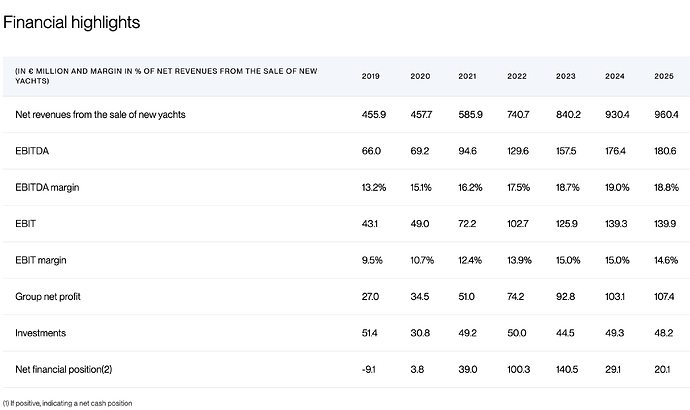Click the 140.5 net financial position value
This screenshot has height=410, width=690.
tap(567, 370)
